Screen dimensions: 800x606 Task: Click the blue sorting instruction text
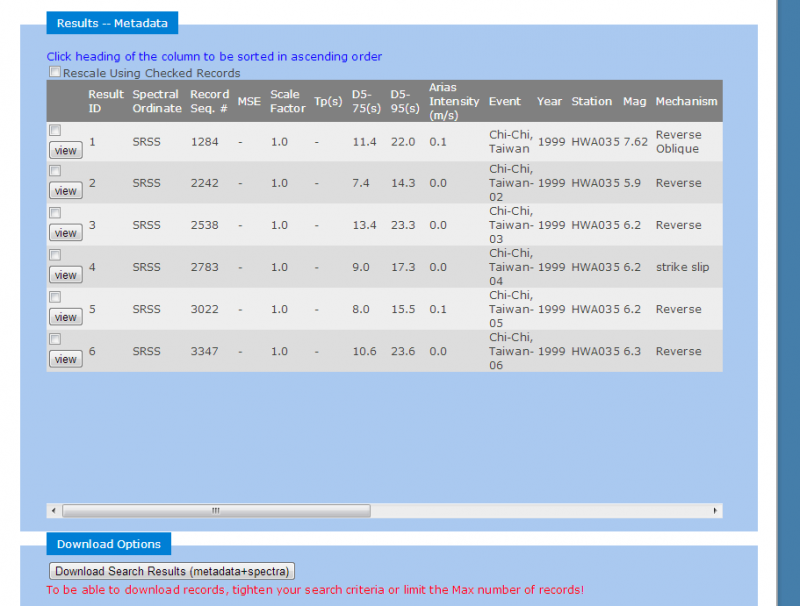214,57
